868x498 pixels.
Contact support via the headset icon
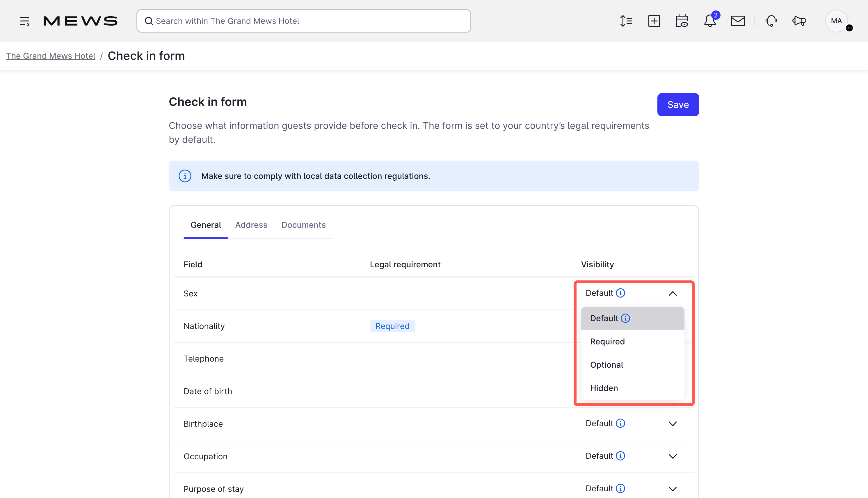(771, 21)
